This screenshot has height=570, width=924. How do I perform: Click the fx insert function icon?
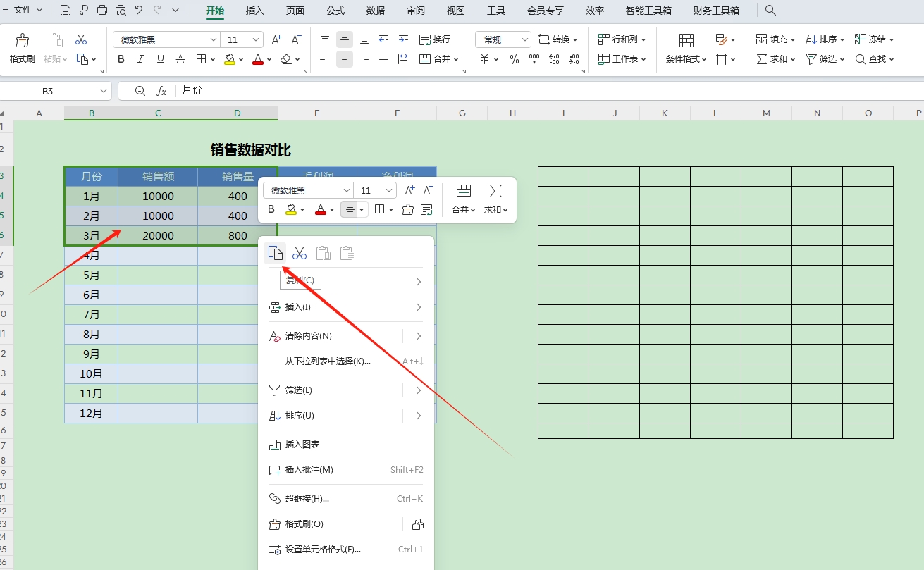coord(161,91)
